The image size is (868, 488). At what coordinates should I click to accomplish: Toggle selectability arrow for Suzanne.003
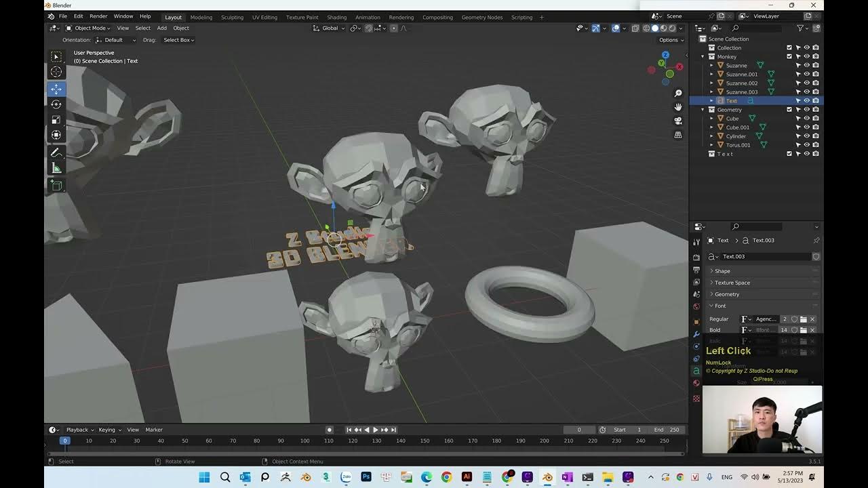(x=798, y=92)
